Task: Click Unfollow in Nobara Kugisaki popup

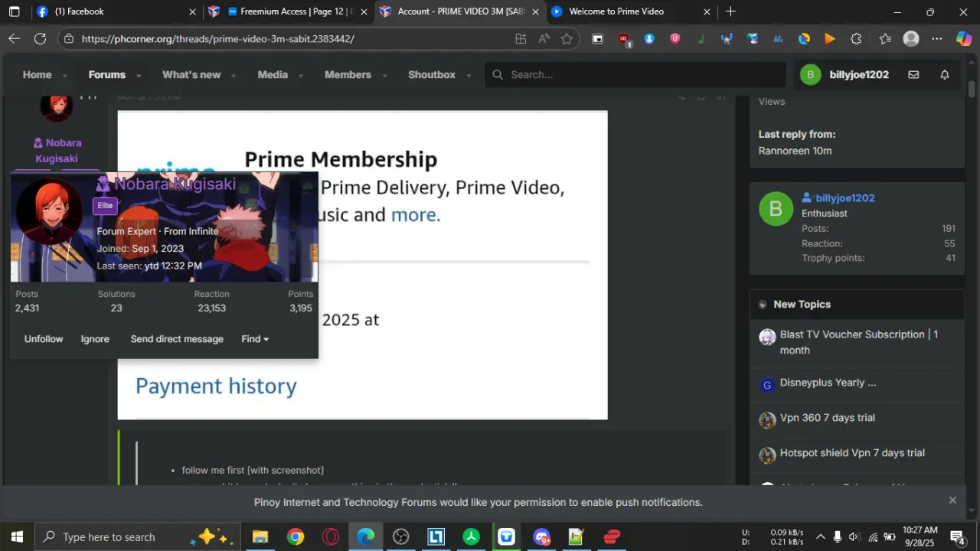Action: pos(44,339)
